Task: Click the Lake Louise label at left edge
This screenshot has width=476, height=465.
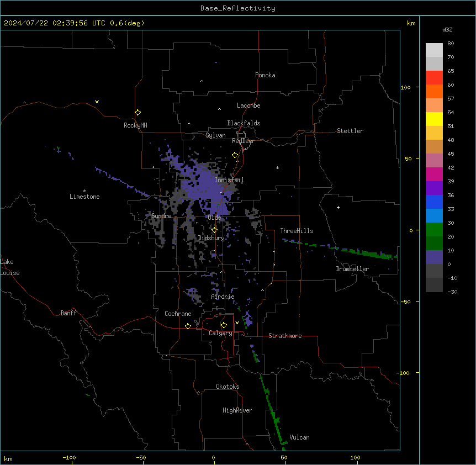Action: 9,267
